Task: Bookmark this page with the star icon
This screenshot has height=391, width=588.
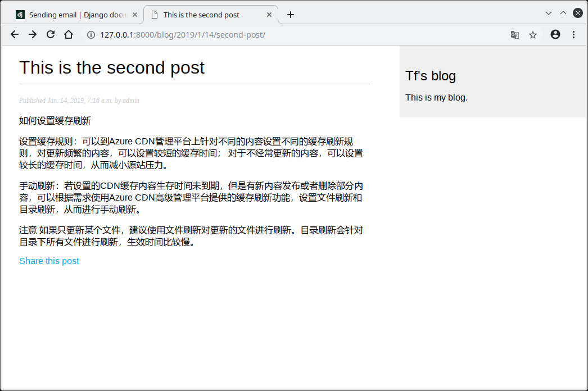Action: (x=533, y=35)
